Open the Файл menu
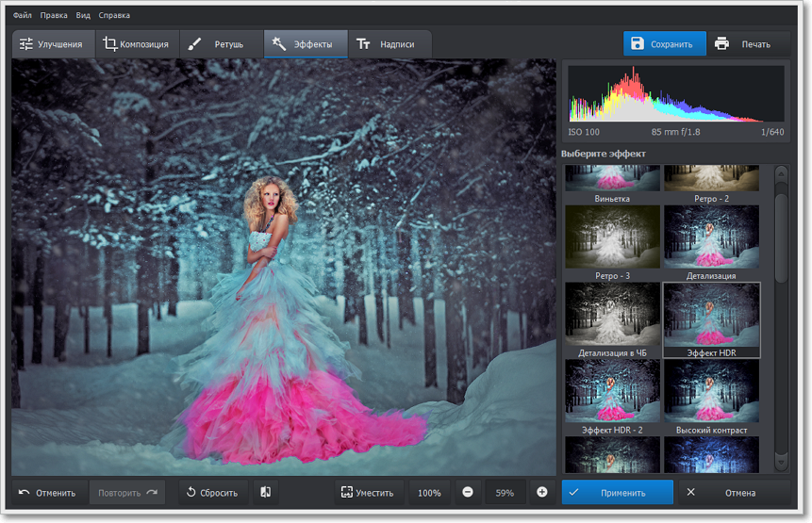The image size is (812, 523). 23,15
